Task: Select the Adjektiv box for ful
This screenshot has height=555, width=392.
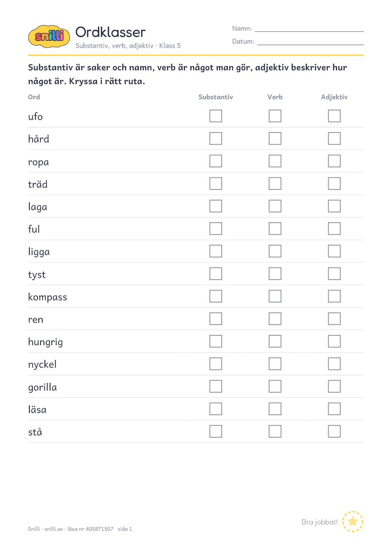Action: coord(334,229)
